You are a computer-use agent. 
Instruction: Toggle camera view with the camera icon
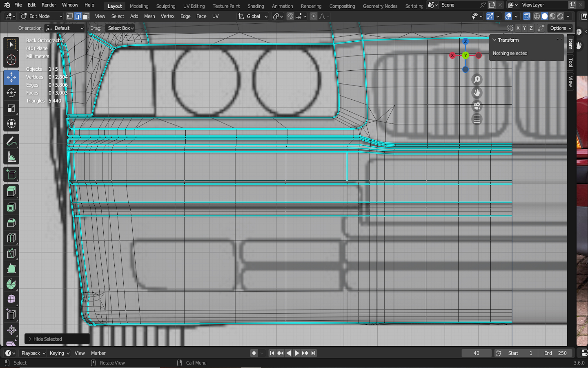pyautogui.click(x=477, y=106)
